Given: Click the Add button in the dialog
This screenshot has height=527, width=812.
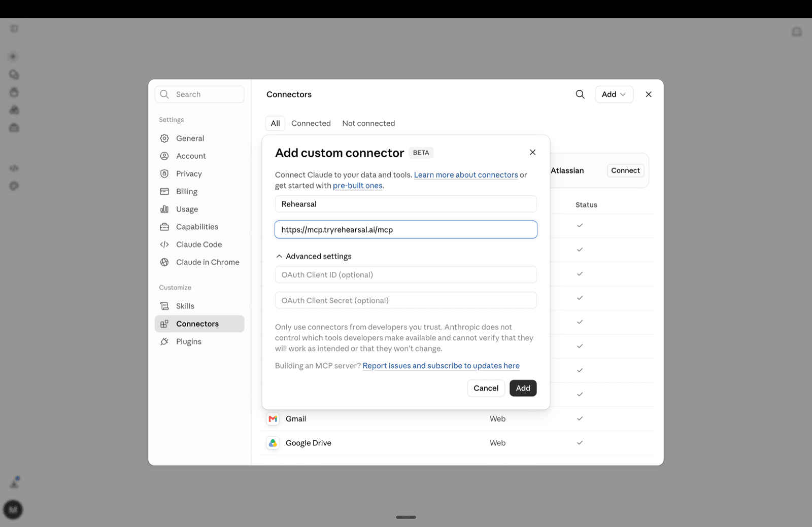Looking at the screenshot, I should pyautogui.click(x=523, y=388).
